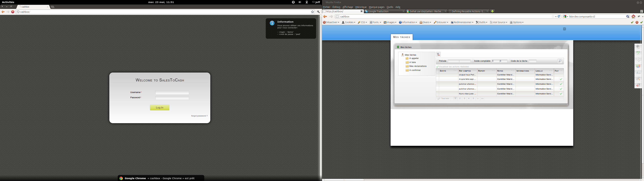
Task: Click Chrome wrench settings icon
Action: click(318, 12)
